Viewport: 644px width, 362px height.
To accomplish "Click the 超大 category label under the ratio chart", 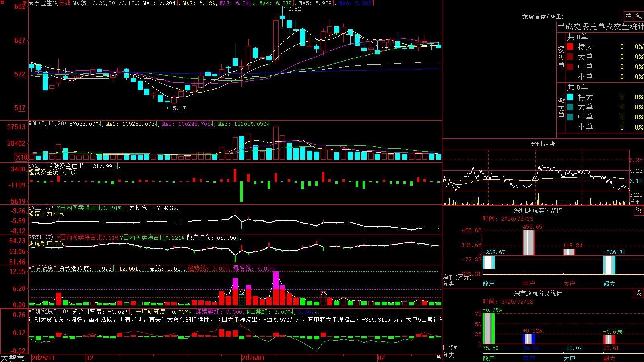I will 609,358.
